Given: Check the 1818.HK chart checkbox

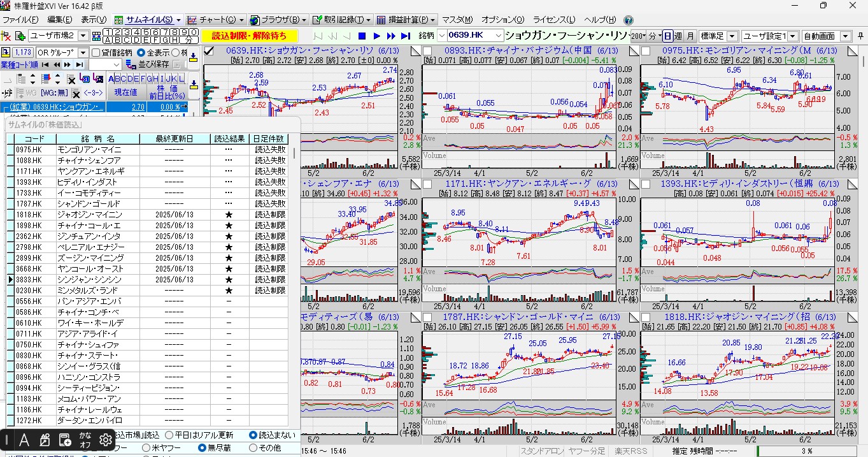Looking at the screenshot, I should tap(646, 318).
